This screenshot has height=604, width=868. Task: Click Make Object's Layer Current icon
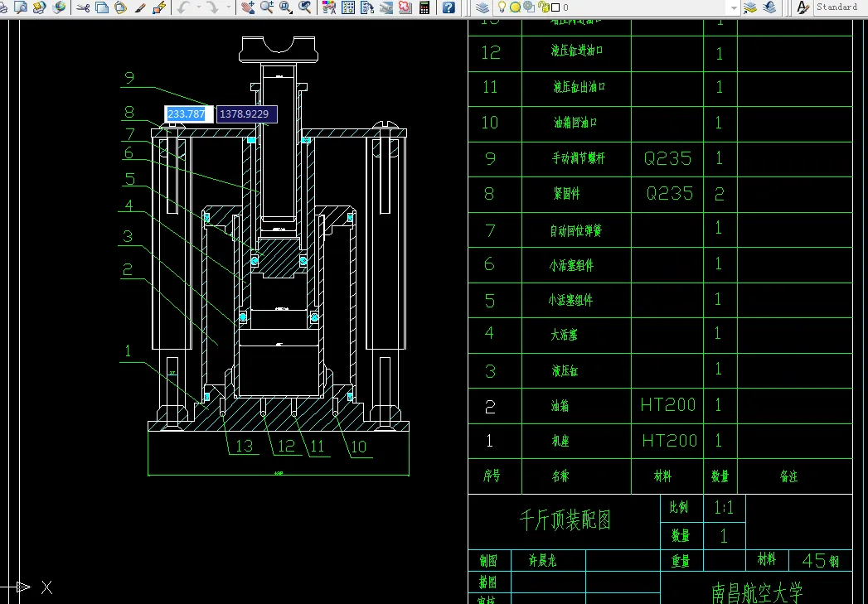[x=750, y=7]
